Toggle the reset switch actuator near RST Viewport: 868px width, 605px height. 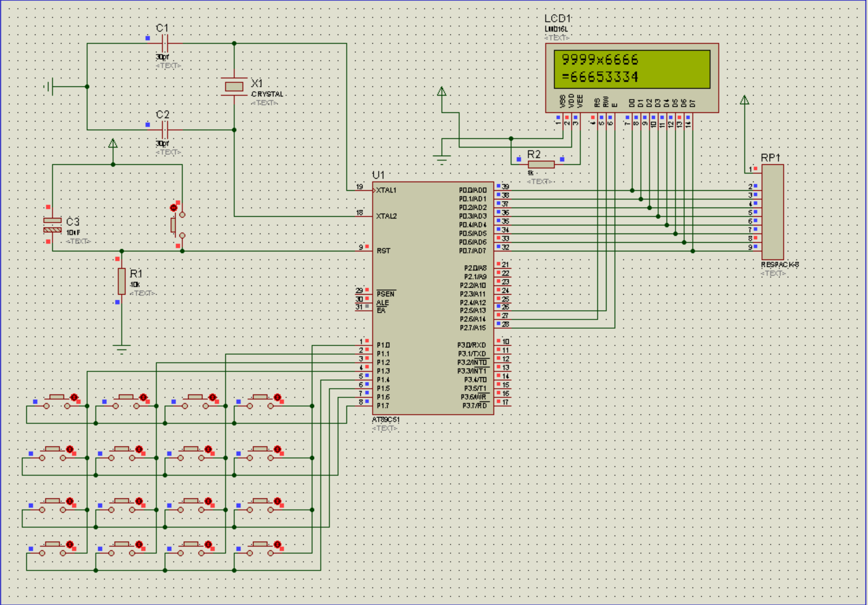[x=173, y=208]
